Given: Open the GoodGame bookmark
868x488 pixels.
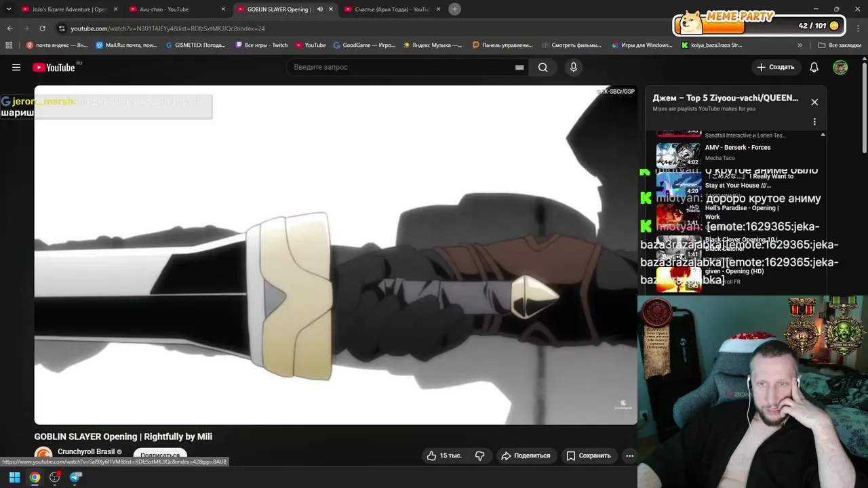Looking at the screenshot, I should point(364,45).
